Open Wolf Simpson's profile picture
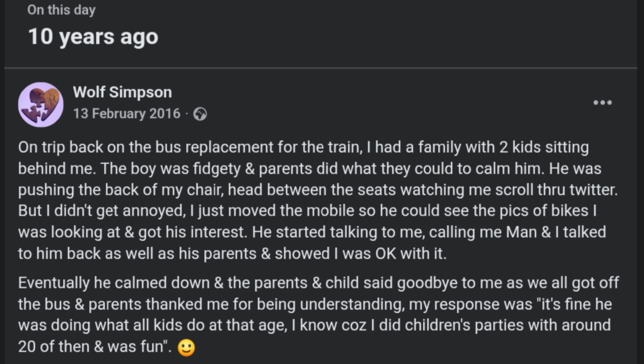The image size is (644, 364). pyautogui.click(x=41, y=105)
